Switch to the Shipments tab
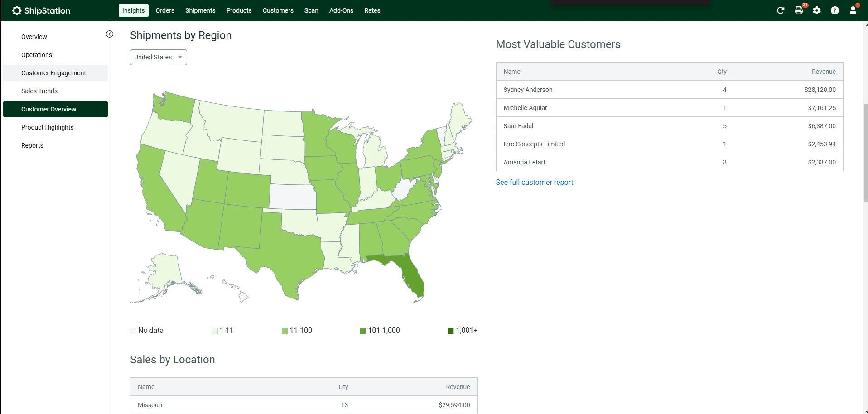Viewport: 868px width, 414px height. click(200, 10)
